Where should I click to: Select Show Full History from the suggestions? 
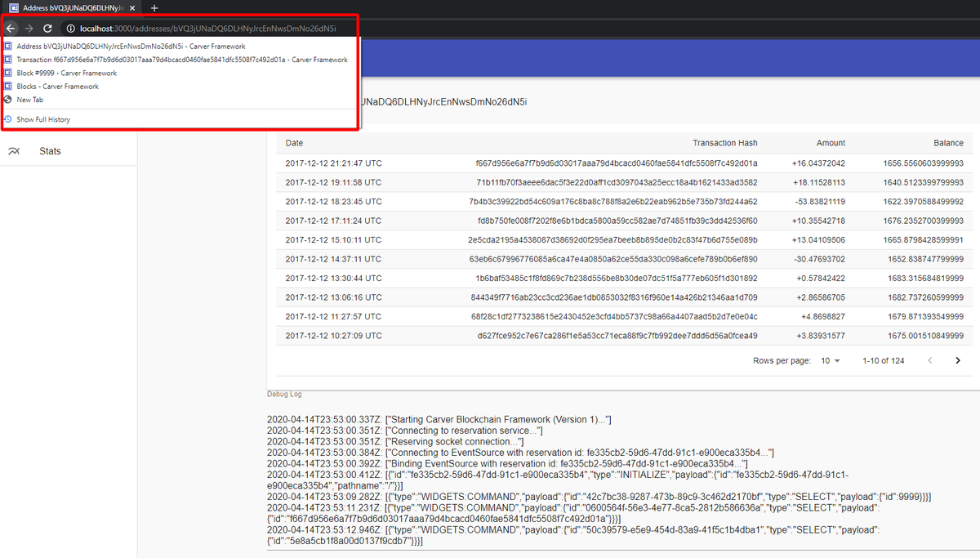(42, 119)
